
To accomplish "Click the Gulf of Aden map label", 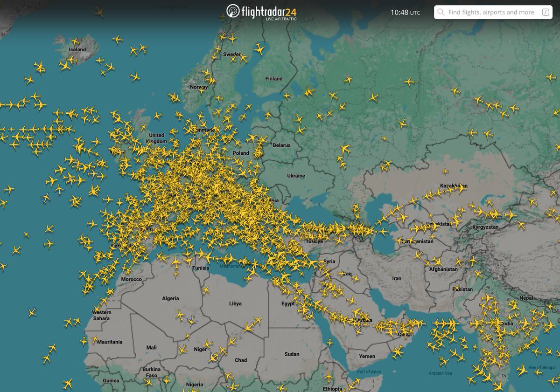I will [369, 371].
